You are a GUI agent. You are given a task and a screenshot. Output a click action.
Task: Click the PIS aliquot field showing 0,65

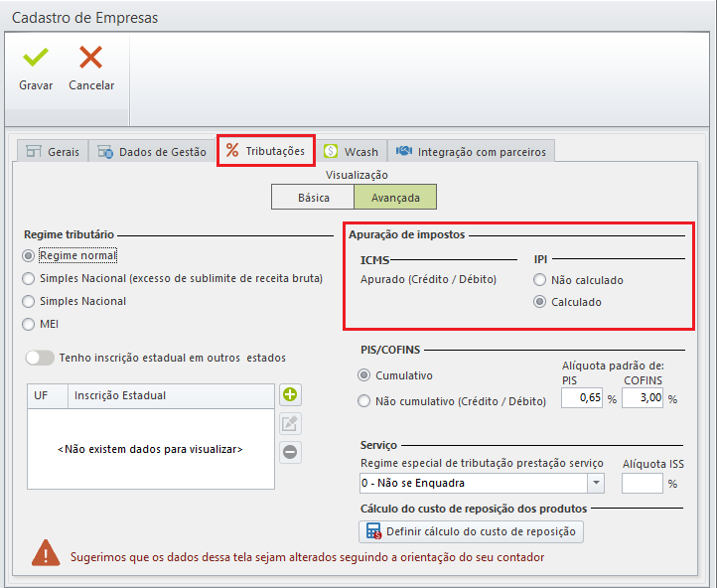(582, 397)
